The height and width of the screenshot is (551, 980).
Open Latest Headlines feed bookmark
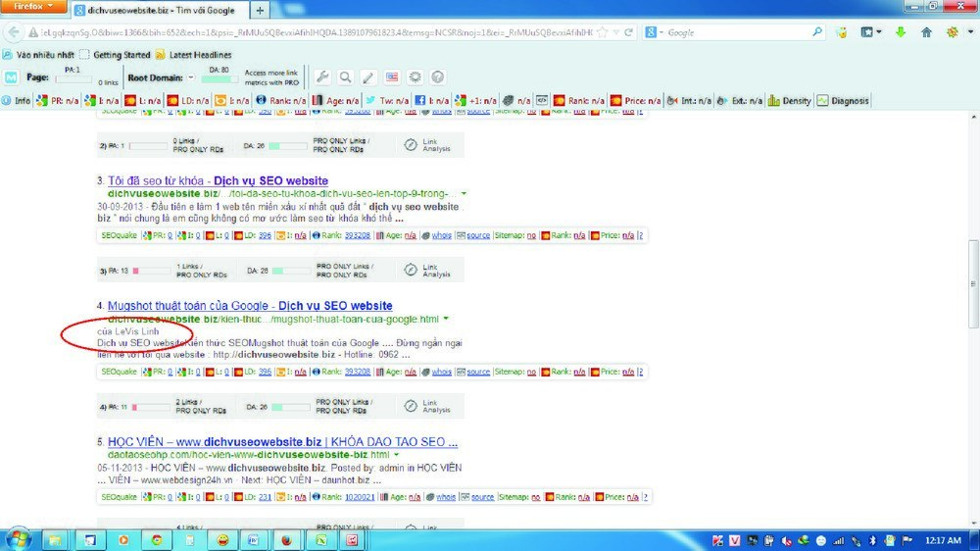pos(194,55)
